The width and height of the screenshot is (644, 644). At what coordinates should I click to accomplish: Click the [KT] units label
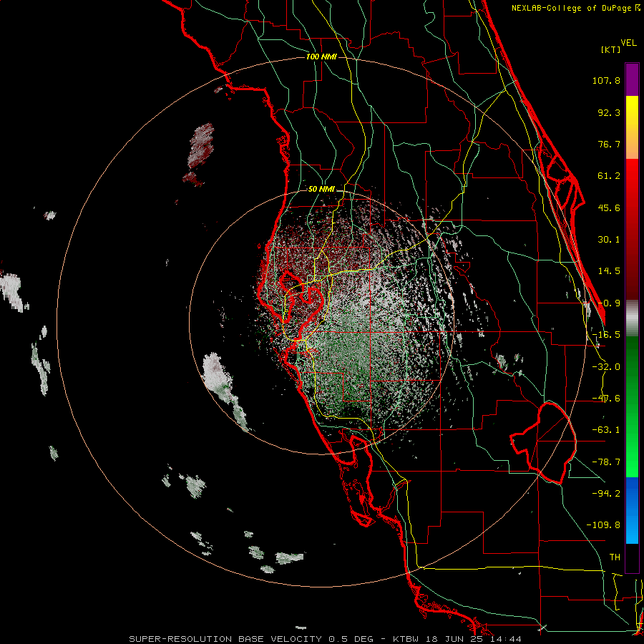click(x=610, y=49)
